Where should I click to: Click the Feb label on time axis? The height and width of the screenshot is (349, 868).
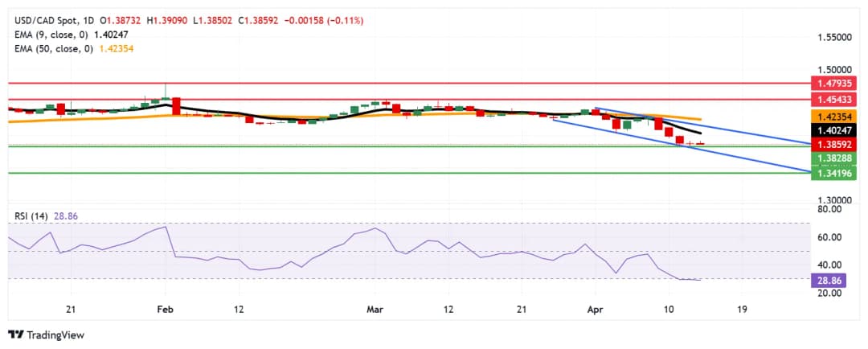(165, 310)
